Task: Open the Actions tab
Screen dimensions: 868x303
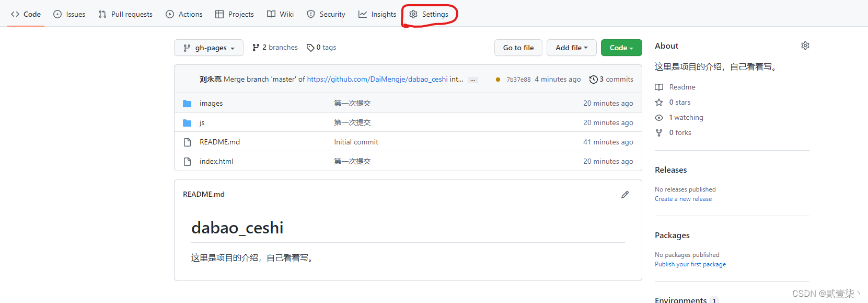Action: [184, 14]
